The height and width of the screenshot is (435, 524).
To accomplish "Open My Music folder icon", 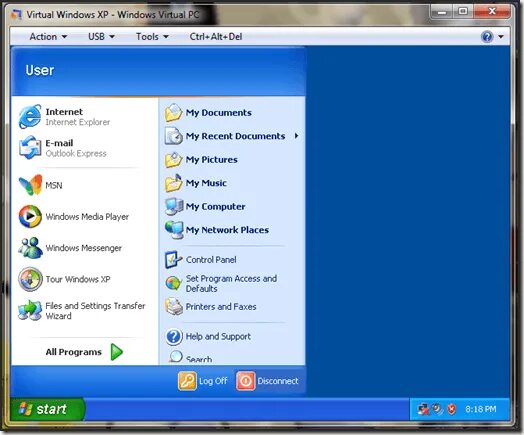I will pyautogui.click(x=173, y=183).
